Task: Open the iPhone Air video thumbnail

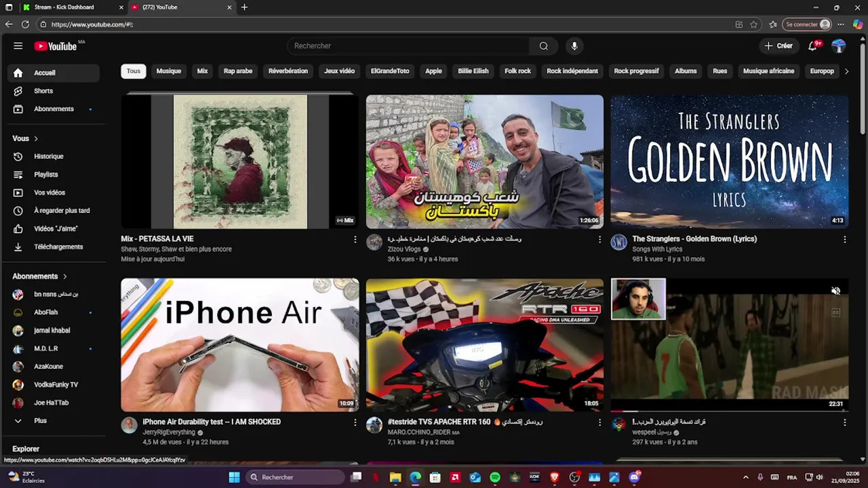Action: coord(240,345)
